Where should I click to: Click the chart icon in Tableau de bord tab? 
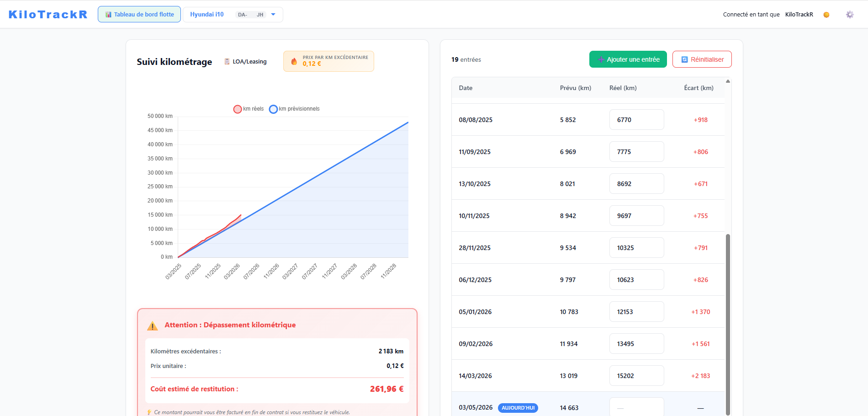pyautogui.click(x=108, y=15)
